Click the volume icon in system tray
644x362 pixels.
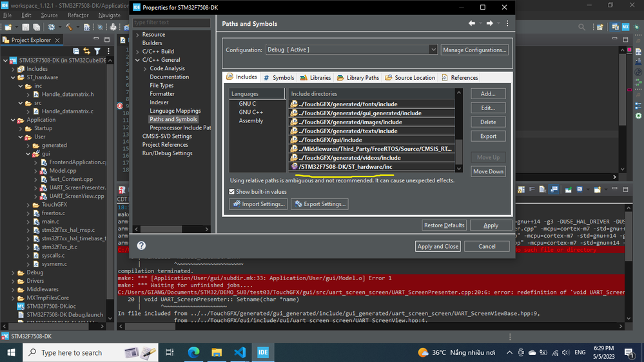[566, 352]
